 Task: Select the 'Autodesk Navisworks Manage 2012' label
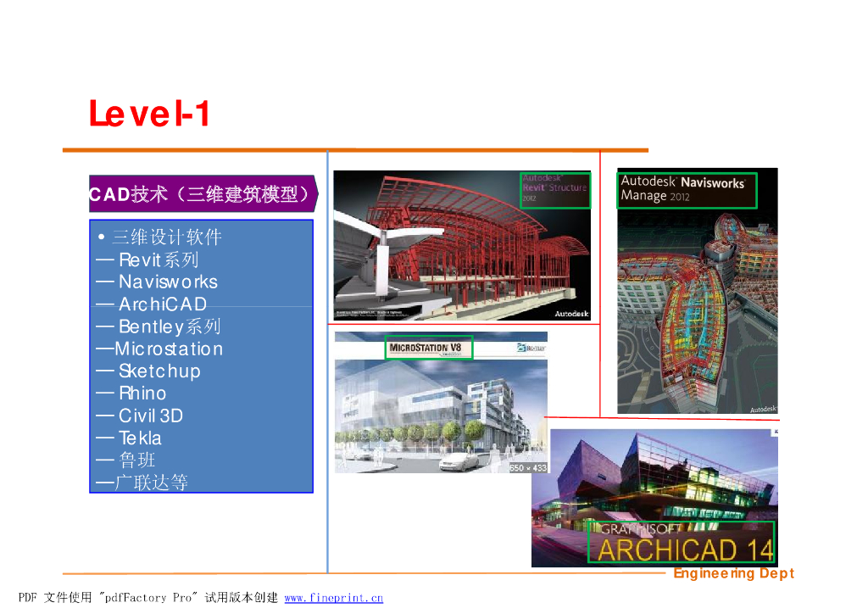(687, 190)
